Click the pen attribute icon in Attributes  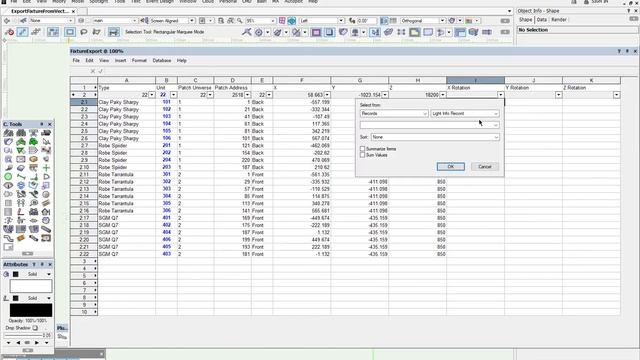click(6, 298)
